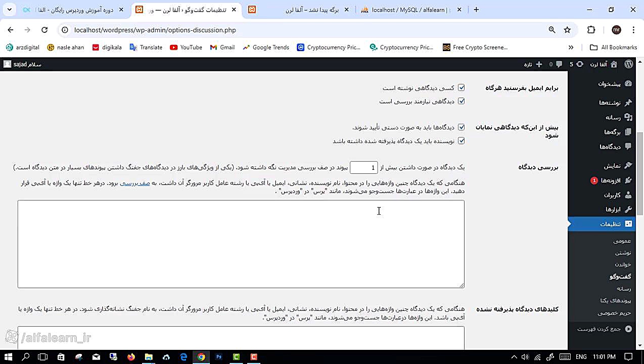Open General (عمومی) settings link
644x364 pixels.
[622, 241]
